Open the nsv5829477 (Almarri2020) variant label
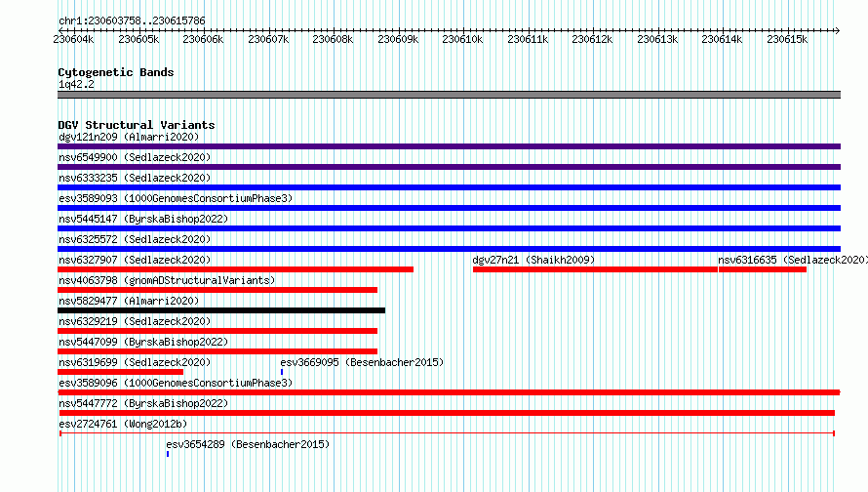The height and width of the screenshot is (492, 868). click(129, 301)
